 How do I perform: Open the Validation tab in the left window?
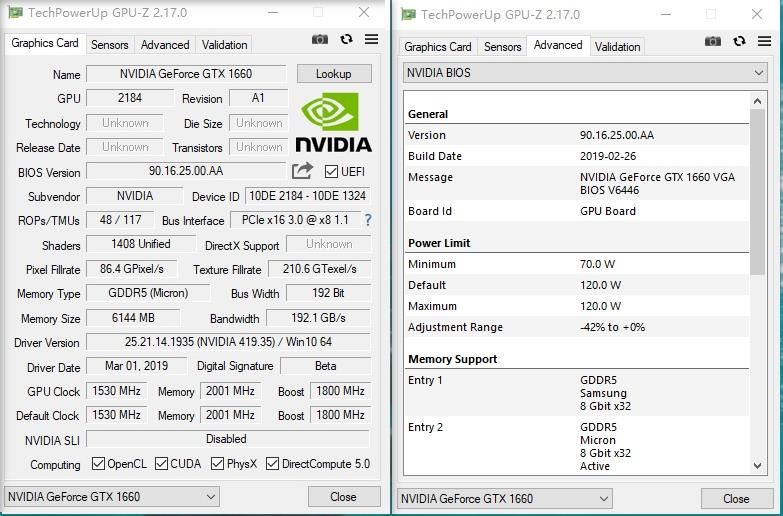tap(224, 45)
